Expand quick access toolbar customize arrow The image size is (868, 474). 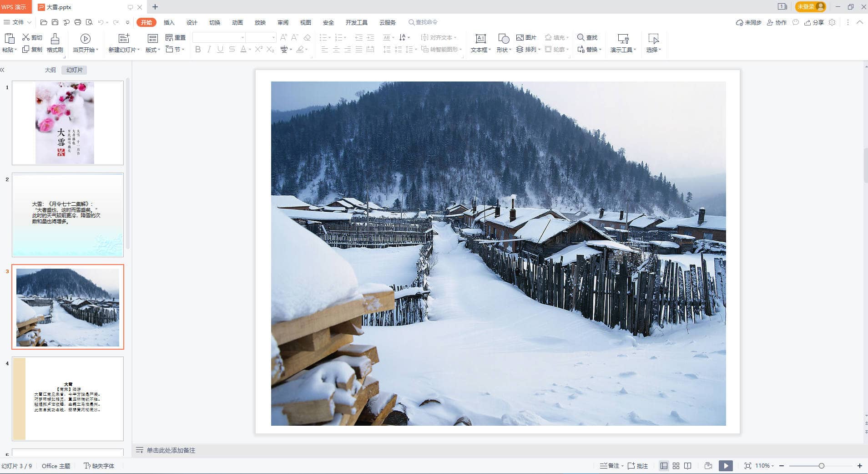(128, 22)
